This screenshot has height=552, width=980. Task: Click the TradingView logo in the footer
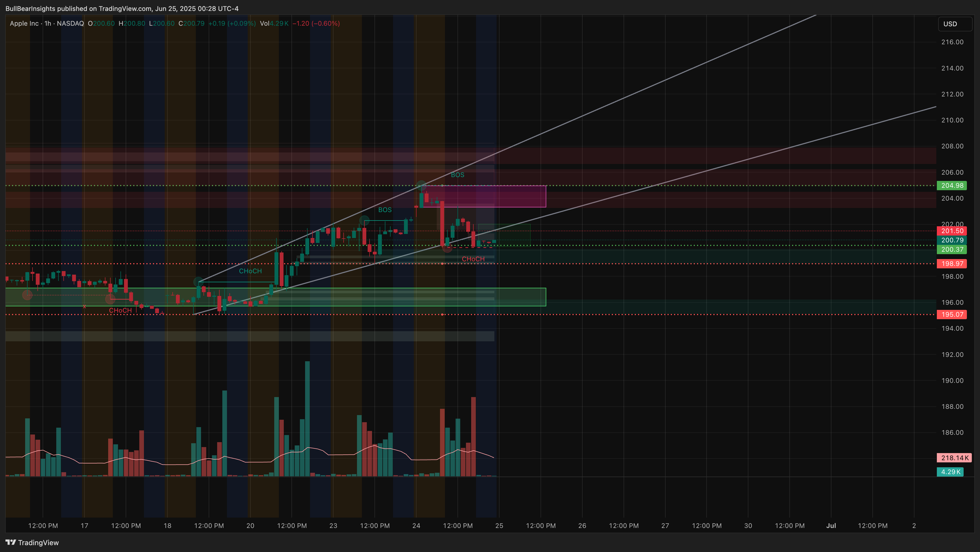pyautogui.click(x=32, y=542)
